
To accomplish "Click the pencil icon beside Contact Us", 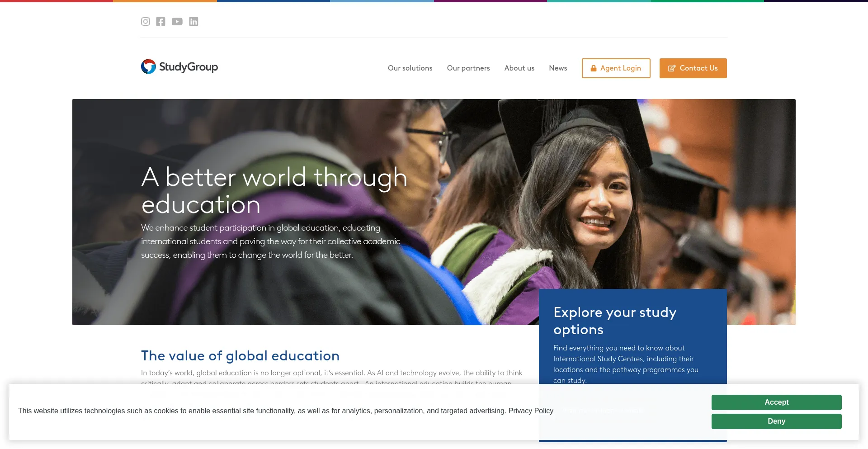I will (x=672, y=68).
